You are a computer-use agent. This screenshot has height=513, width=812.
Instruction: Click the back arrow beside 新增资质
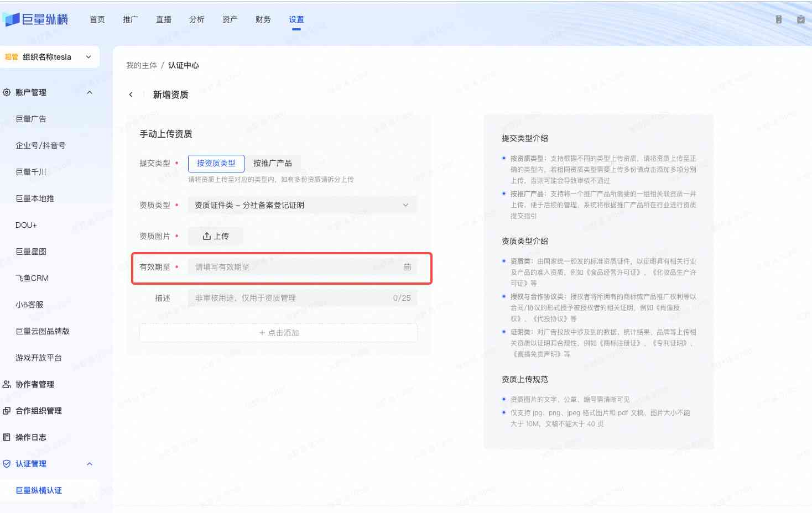click(131, 95)
